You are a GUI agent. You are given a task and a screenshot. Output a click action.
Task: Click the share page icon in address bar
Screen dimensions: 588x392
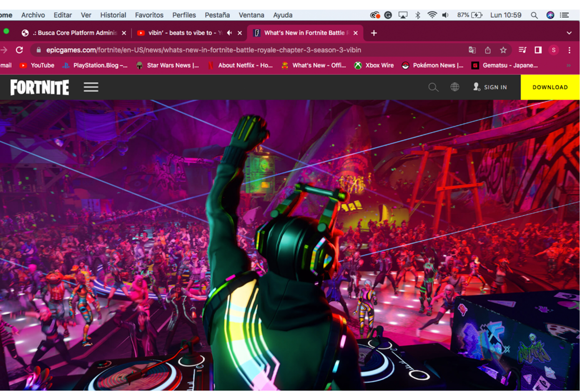[488, 50]
